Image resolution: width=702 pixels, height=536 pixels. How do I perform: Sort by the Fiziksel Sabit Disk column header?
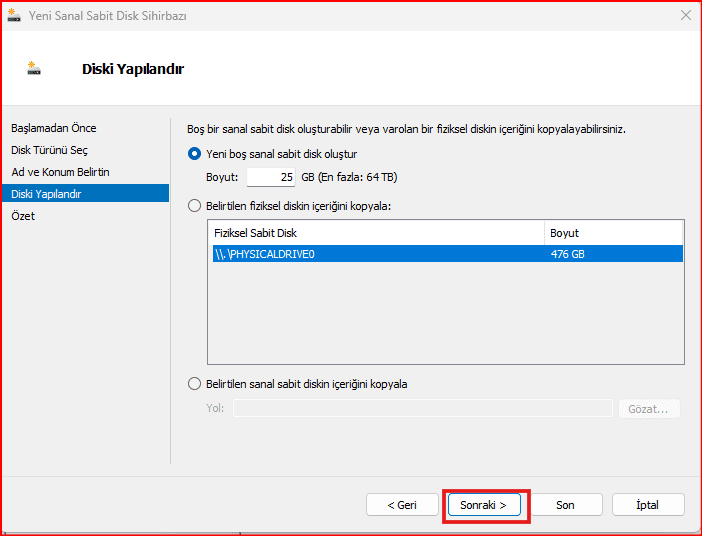pos(376,233)
